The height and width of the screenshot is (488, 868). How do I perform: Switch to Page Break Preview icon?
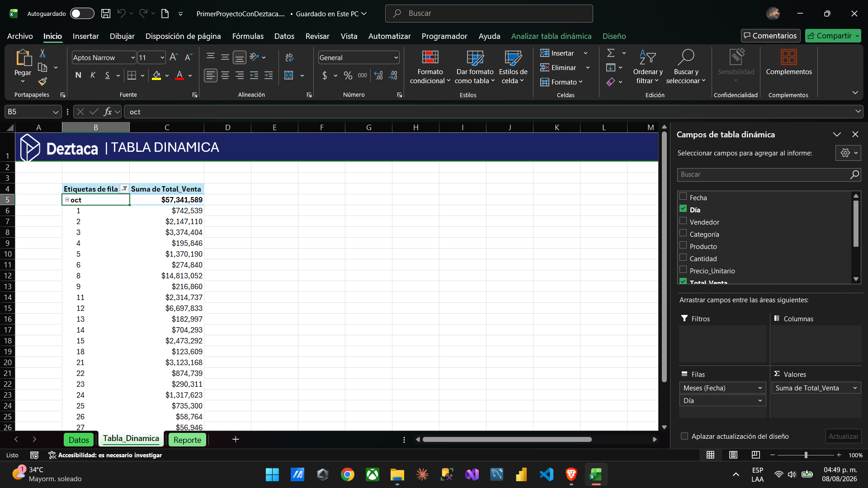756,455
